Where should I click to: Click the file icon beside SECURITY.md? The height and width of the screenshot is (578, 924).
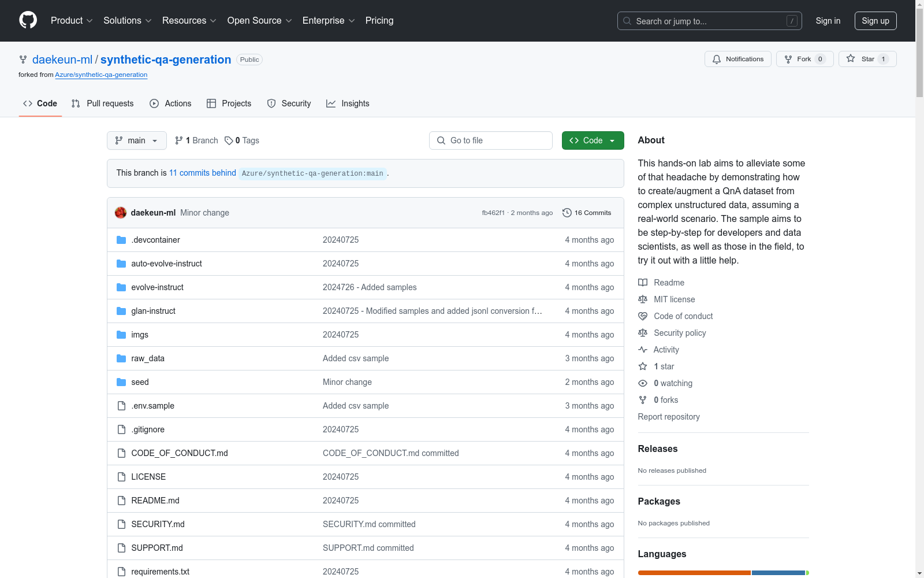pos(121,524)
